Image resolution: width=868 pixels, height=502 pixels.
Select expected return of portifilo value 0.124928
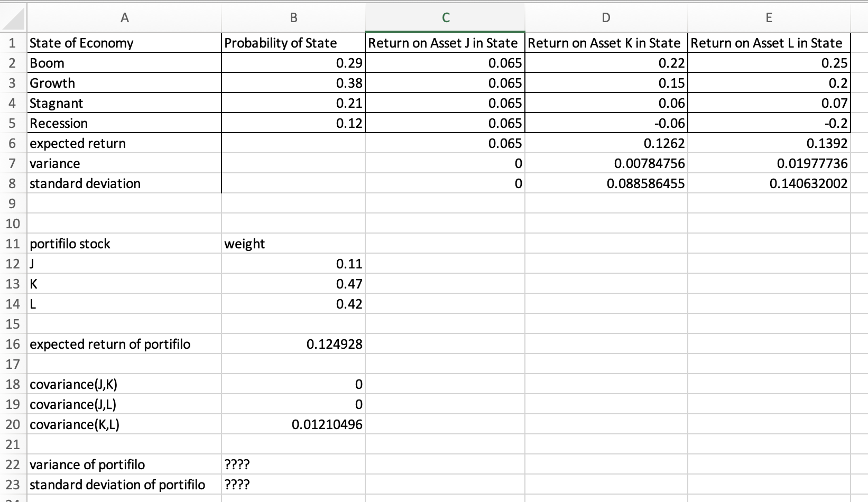292,344
